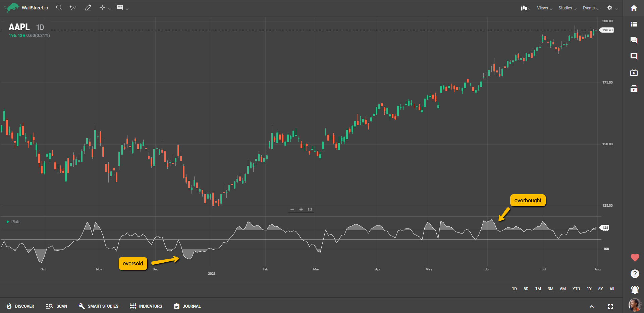Screen dimensions: 644x313
Task: Click the search magnifier icon
Action: (59, 8)
